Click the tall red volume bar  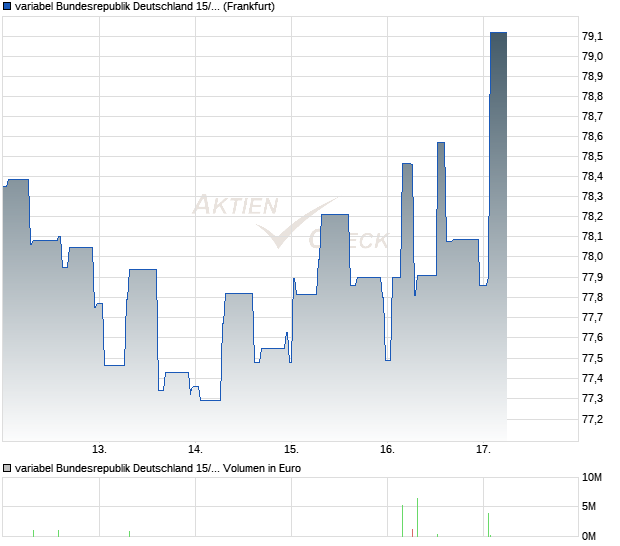tap(416, 518)
